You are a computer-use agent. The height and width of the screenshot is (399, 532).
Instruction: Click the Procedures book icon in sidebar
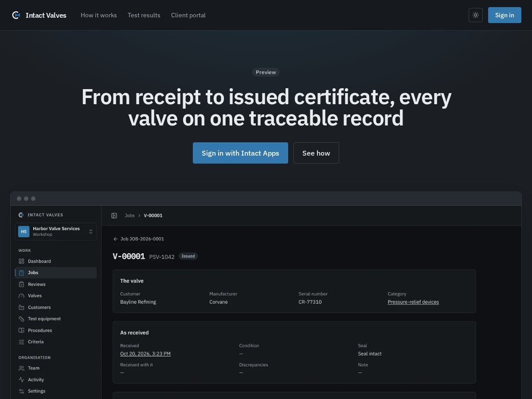(21, 330)
